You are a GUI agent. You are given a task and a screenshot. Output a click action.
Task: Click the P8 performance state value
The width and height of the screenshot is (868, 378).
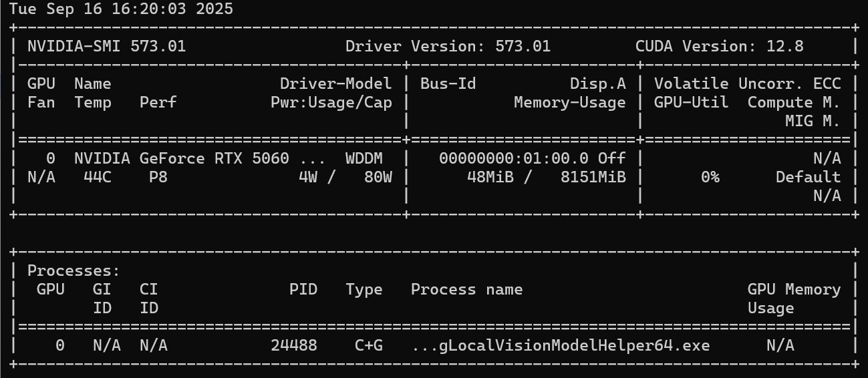(x=158, y=177)
